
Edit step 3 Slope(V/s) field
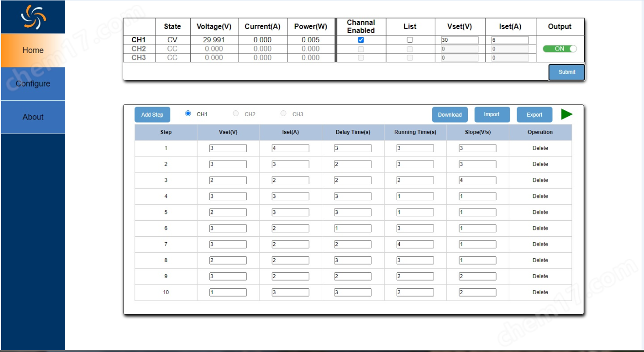tap(478, 180)
